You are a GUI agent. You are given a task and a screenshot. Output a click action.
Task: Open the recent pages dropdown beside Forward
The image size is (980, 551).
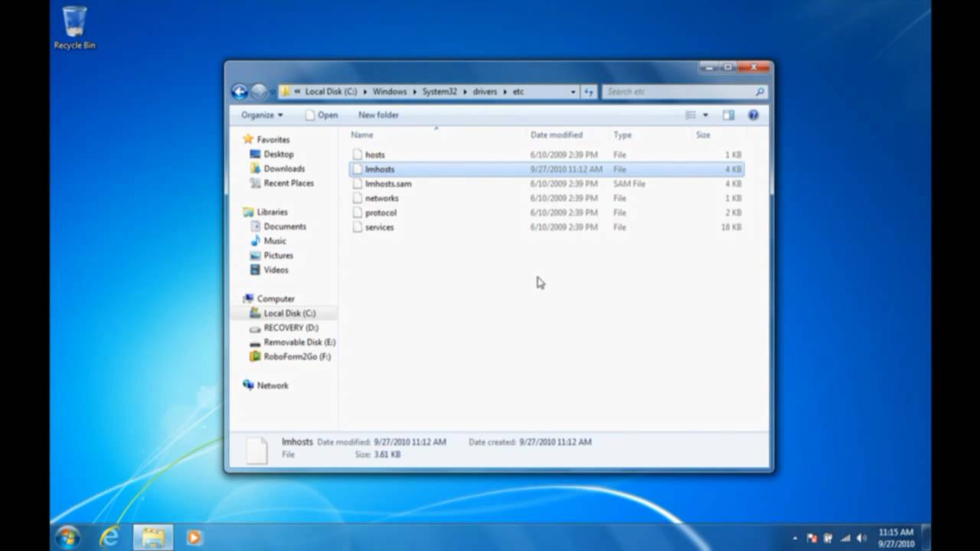272,93
